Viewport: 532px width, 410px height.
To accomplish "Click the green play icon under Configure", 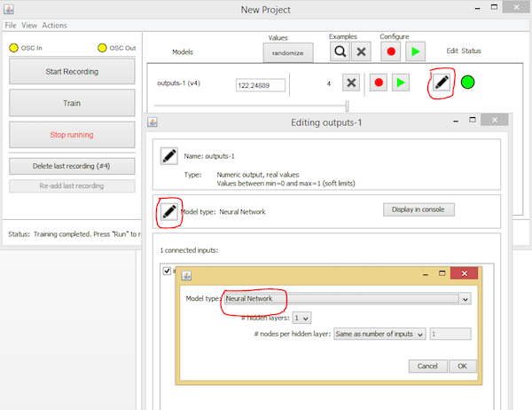I will 414,51.
